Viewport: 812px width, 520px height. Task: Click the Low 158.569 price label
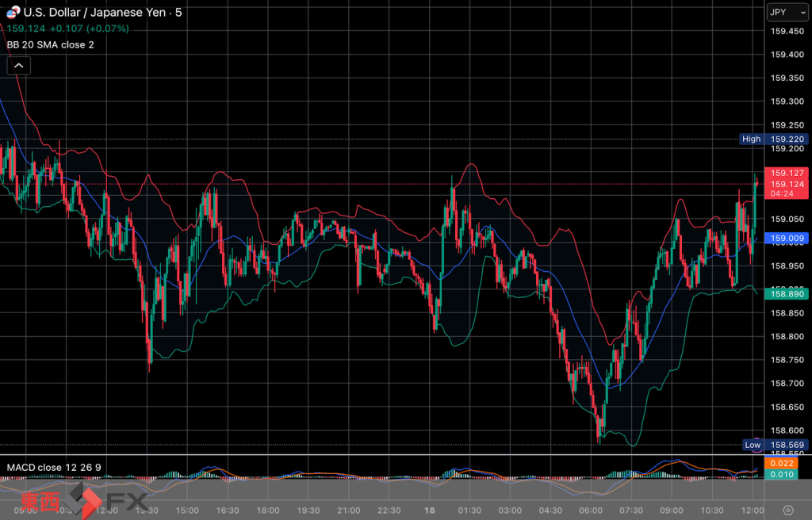tap(775, 445)
